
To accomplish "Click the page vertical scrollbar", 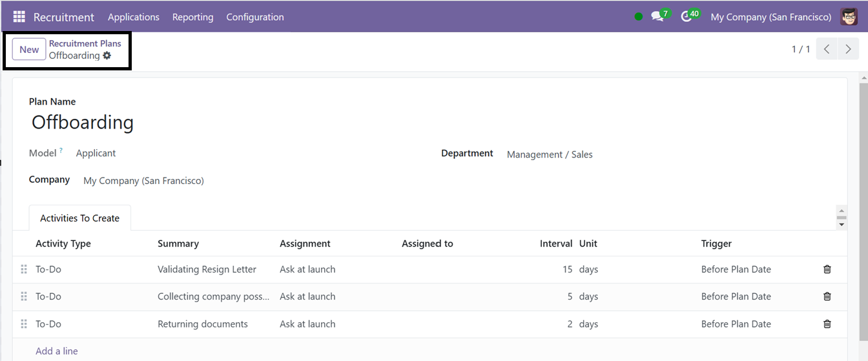I will (864, 213).
